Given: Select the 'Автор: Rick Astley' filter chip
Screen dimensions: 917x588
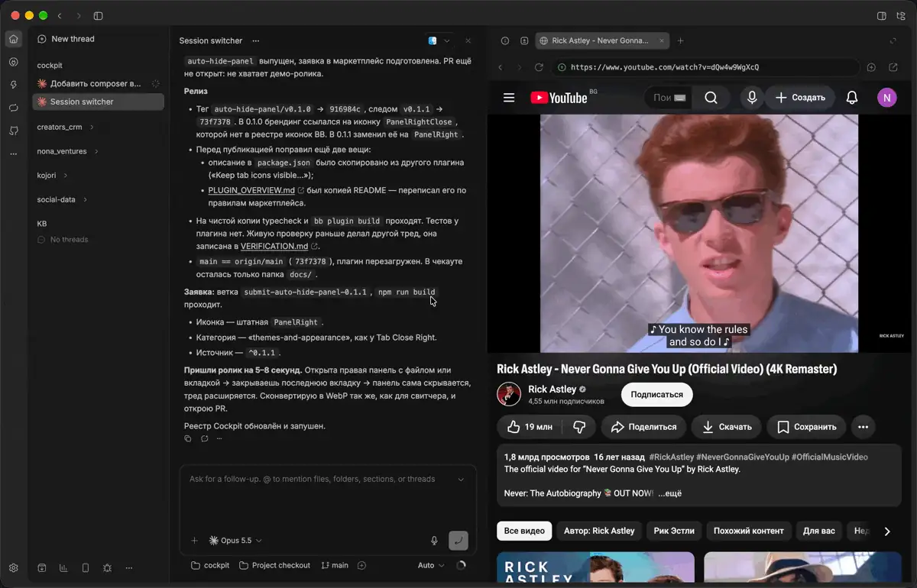Looking at the screenshot, I should click(600, 531).
